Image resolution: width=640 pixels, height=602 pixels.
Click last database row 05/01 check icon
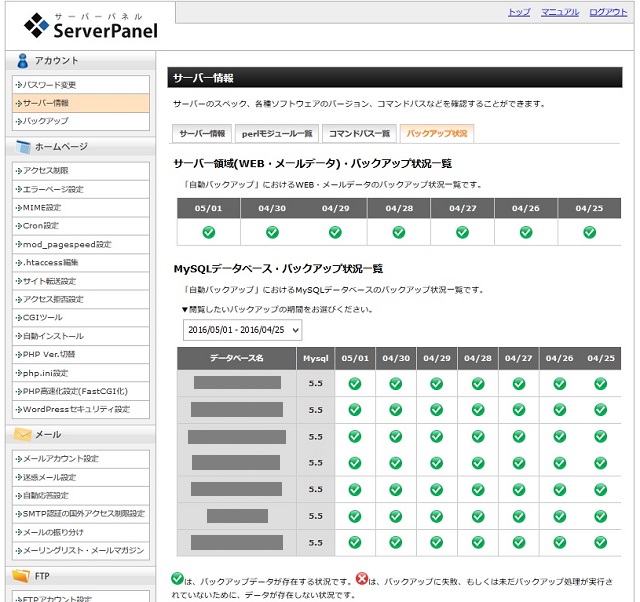pyautogui.click(x=355, y=542)
